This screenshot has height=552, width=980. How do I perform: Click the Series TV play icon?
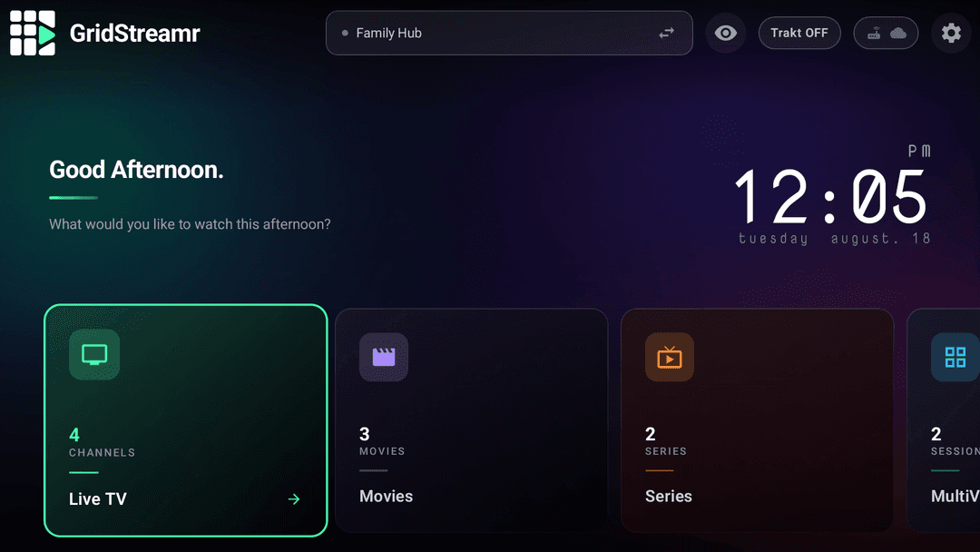[x=670, y=357]
